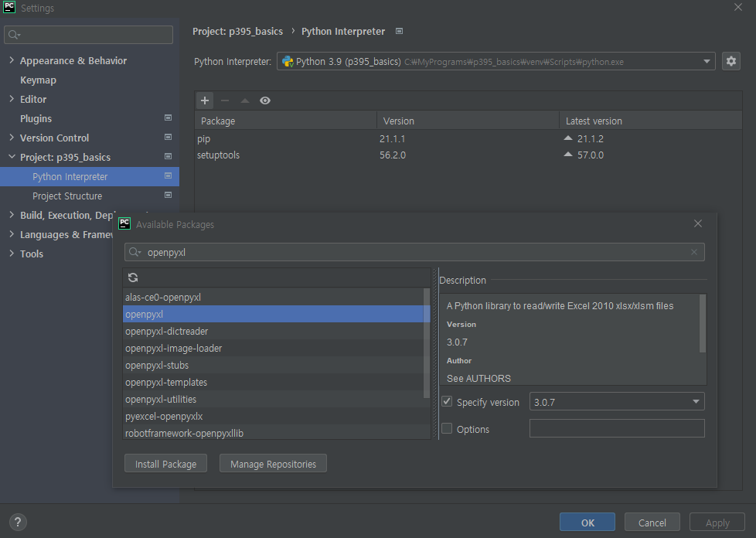Click the Install Package button
Image resolution: width=756 pixels, height=538 pixels.
tap(165, 463)
